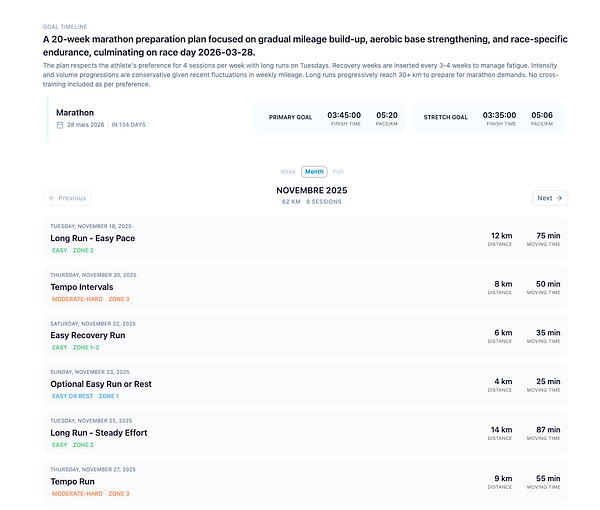Click the left arrow icon in Previous
This screenshot has width=600, height=510.
click(52, 198)
